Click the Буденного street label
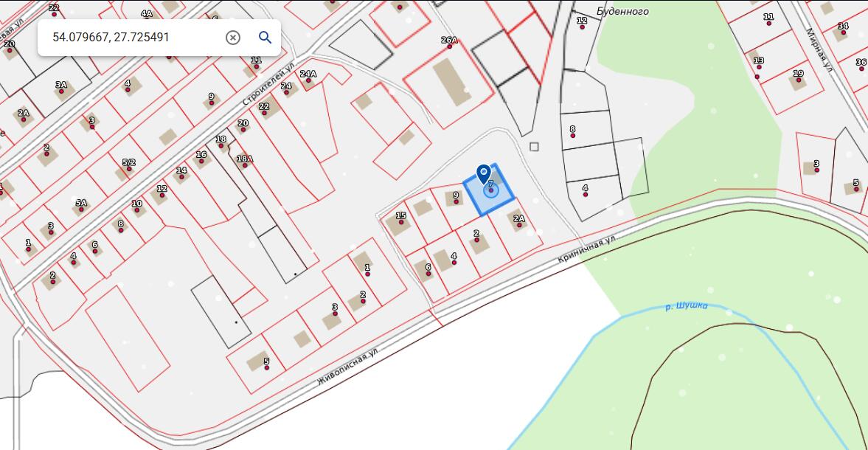Screen dimensions: 868x450 pyautogui.click(x=623, y=12)
